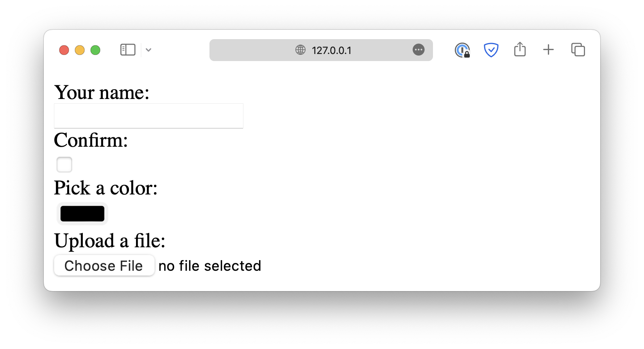Click the 'Upload a file:' label
644x349 pixels.
[110, 241]
